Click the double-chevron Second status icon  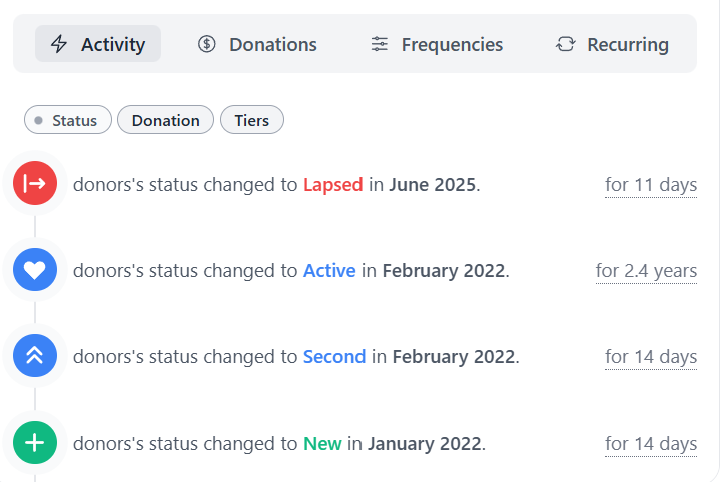point(35,356)
